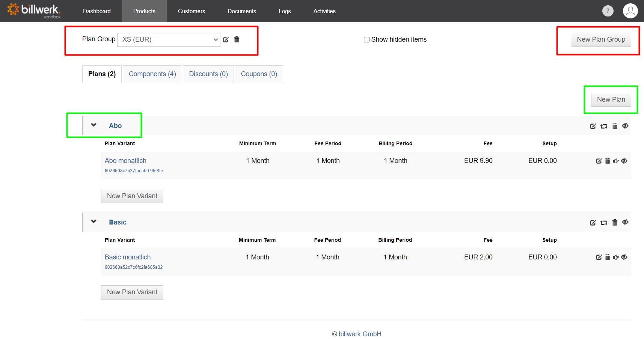This screenshot has width=644, height=339.
Task: Open the Logs menu
Action: click(x=285, y=11)
